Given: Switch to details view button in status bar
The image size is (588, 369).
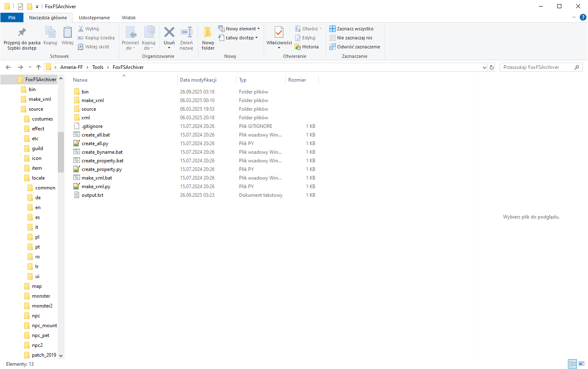Looking at the screenshot, I should [572, 364].
